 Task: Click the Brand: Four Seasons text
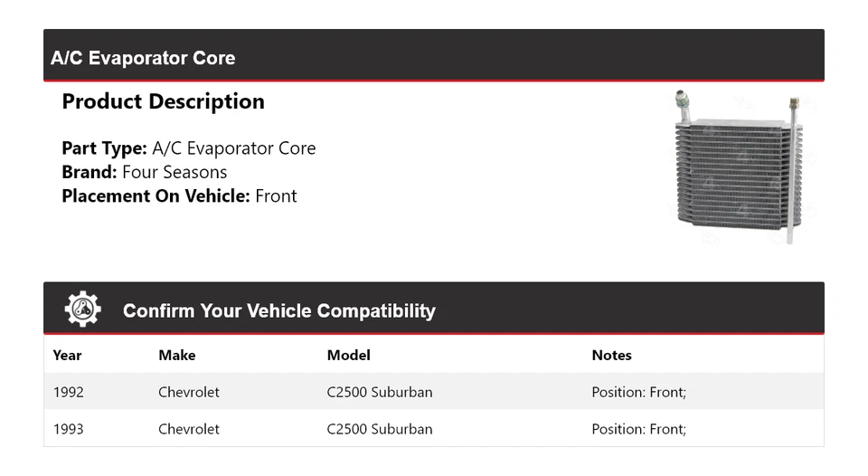[x=144, y=172]
